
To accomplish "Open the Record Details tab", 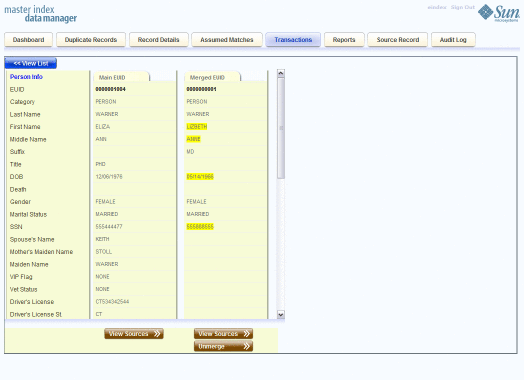I will 158,40.
